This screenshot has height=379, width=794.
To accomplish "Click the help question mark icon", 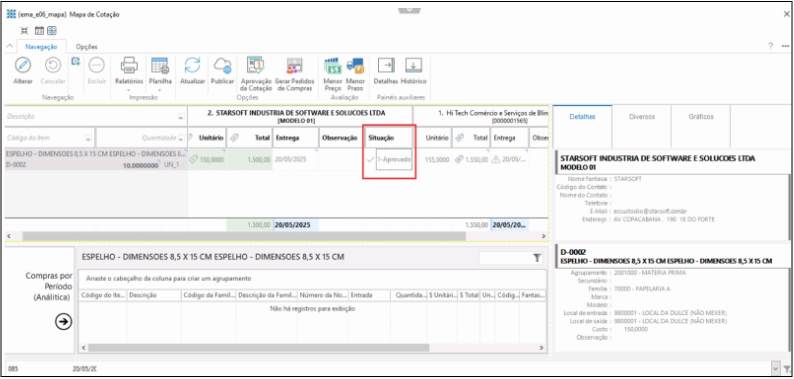I will pyautogui.click(x=770, y=46).
